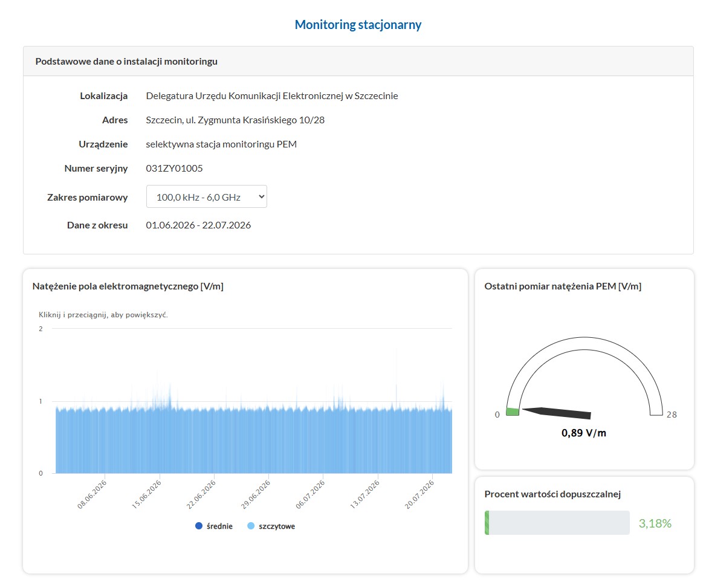Click the date range 01.06.2026 - 22.07.2026

[x=198, y=225]
